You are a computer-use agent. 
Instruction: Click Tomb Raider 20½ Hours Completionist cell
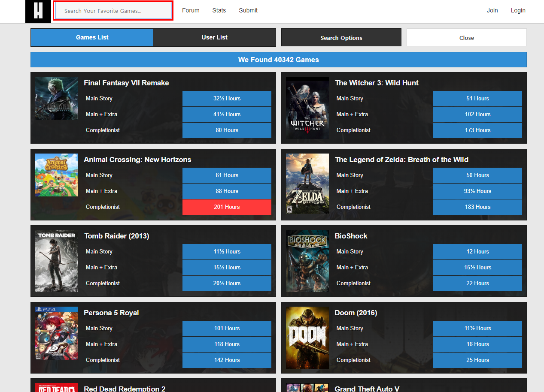click(x=227, y=283)
